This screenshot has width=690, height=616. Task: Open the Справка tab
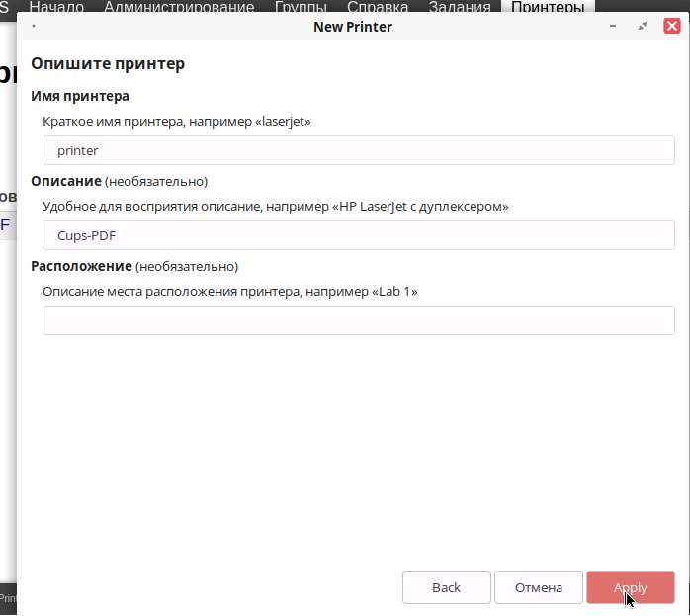click(378, 7)
